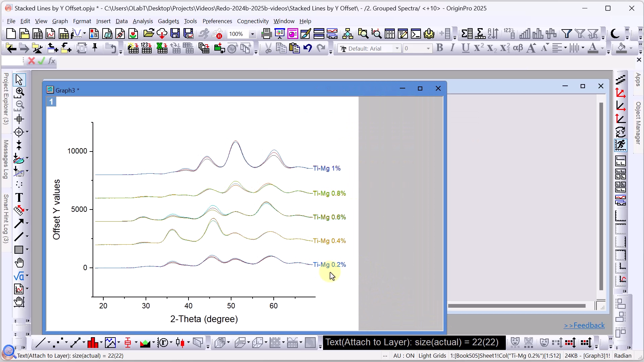The height and width of the screenshot is (362, 644).
Task: Click the >>Feedback link
Action: pyautogui.click(x=584, y=325)
